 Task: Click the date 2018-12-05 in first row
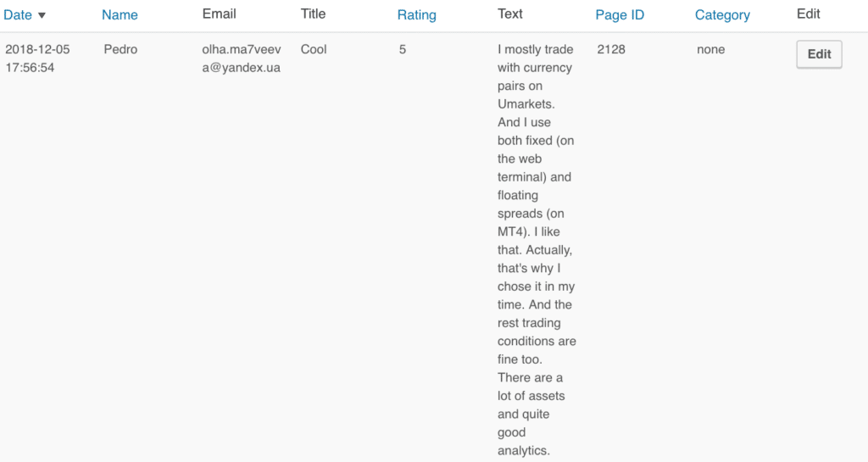pyautogui.click(x=37, y=49)
